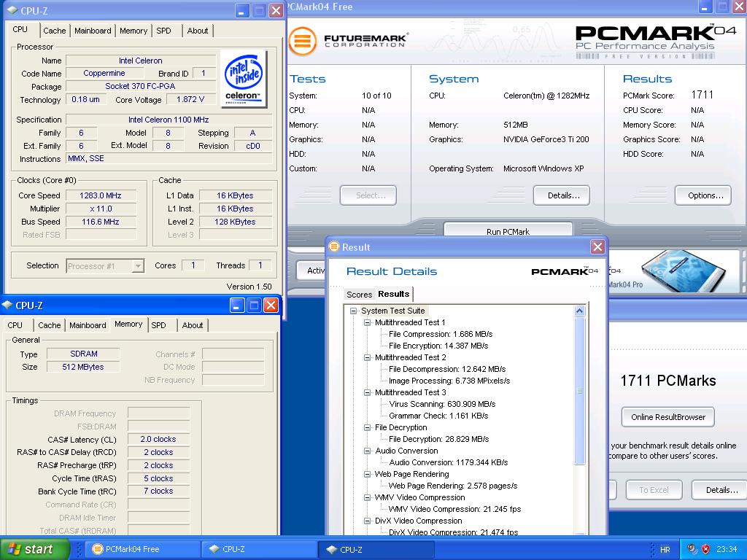The width and height of the screenshot is (747, 560).
Task: Switch to the second CPU-Z taskbar button
Action: (376, 549)
